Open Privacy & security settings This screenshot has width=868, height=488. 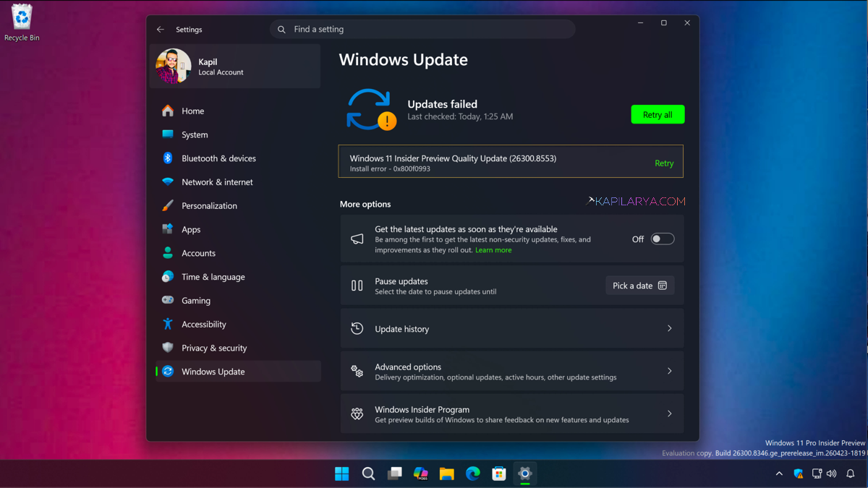pyautogui.click(x=238, y=348)
